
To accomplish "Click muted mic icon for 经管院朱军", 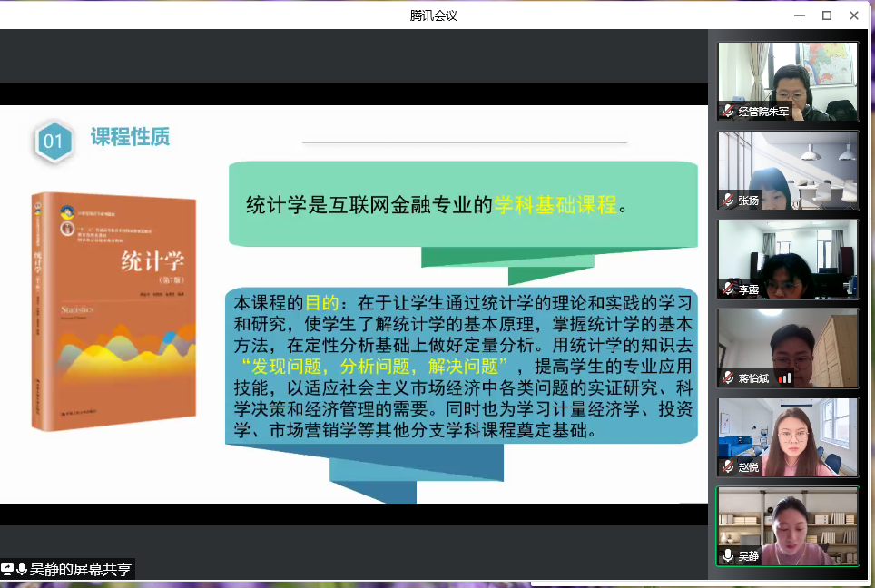I will 728,112.
